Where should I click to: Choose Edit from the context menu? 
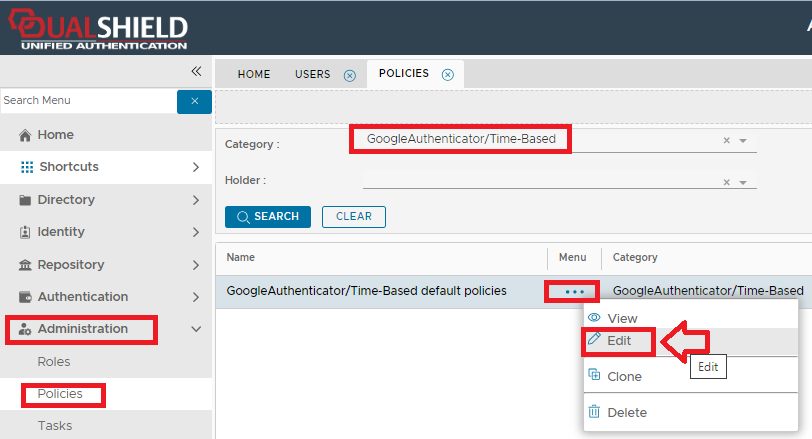pyautogui.click(x=619, y=341)
